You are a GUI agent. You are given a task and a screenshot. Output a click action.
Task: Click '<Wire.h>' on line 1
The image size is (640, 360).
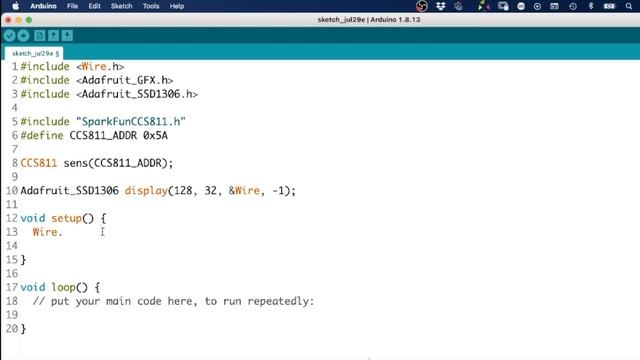(100, 67)
